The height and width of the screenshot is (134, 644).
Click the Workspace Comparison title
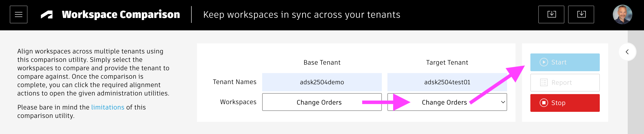click(121, 14)
